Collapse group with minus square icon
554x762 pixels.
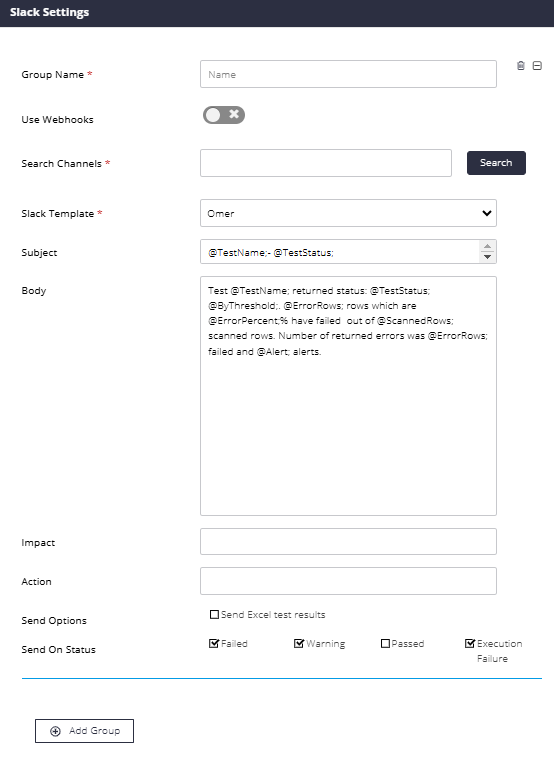click(537, 66)
